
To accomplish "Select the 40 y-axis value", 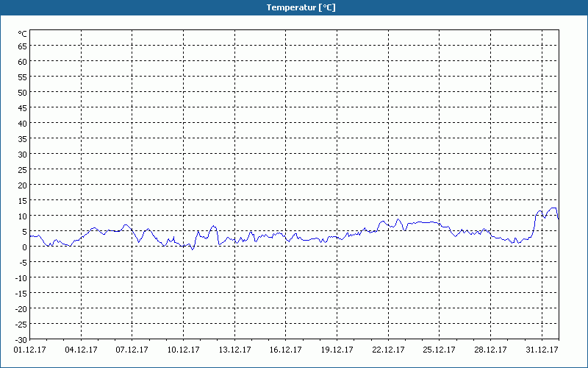I will pyautogui.click(x=23, y=124).
